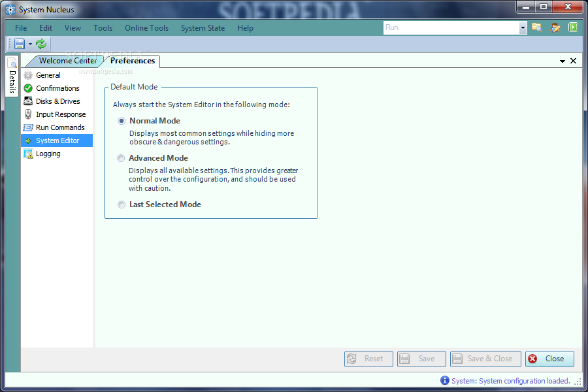588x392 pixels.
Task: Click the folder search icon beside Run box
Action: [x=537, y=27]
